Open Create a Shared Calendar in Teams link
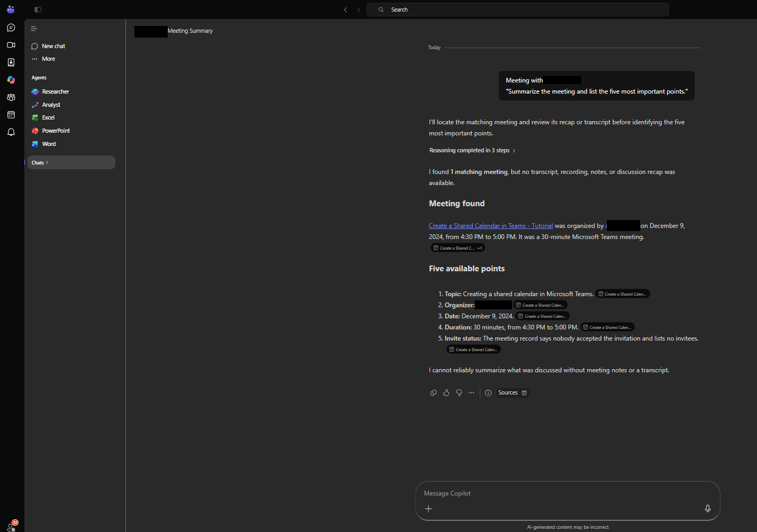This screenshot has width=757, height=532. click(x=491, y=226)
